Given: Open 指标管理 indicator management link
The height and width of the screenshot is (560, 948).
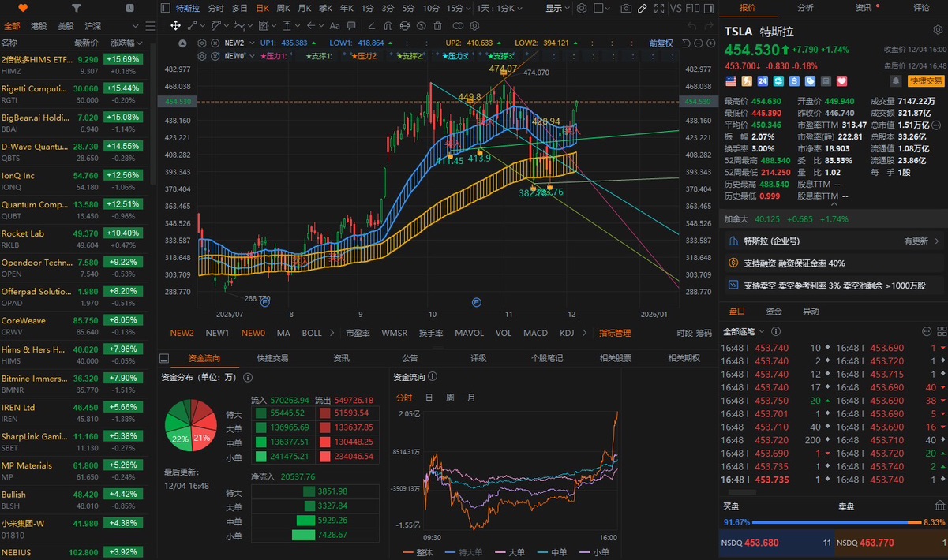Looking at the screenshot, I should click(x=615, y=333).
